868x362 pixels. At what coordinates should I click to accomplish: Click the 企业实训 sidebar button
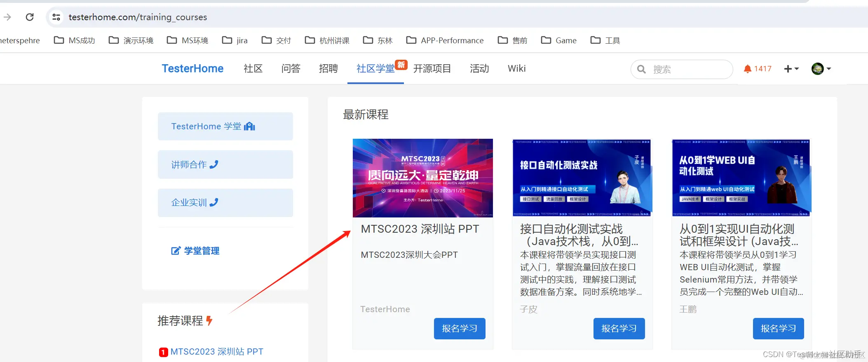(x=225, y=203)
